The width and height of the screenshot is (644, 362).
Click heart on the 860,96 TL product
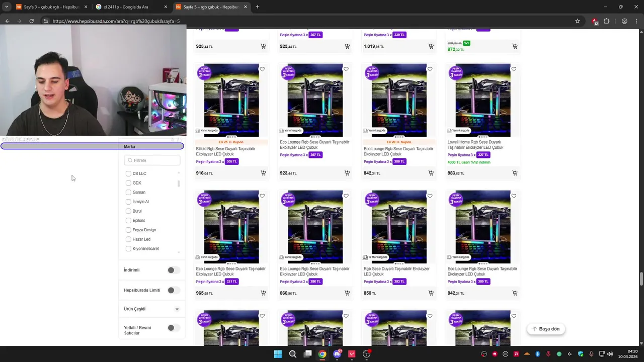point(346,196)
